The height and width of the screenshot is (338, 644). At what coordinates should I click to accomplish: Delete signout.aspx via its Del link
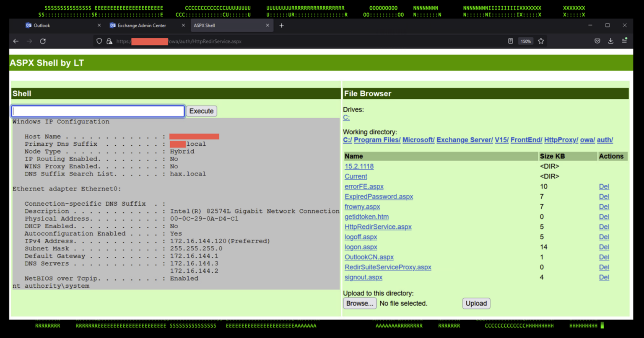[604, 277]
